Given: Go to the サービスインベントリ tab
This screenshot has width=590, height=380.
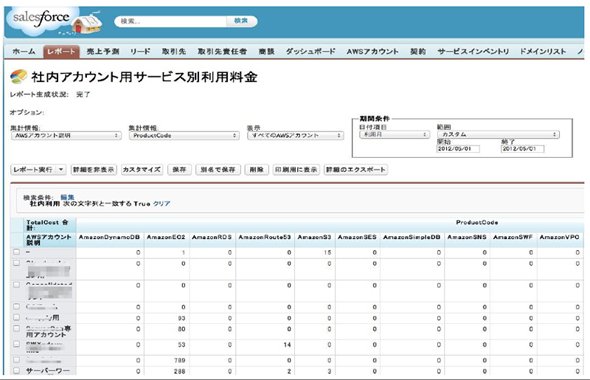Looking at the screenshot, I should pos(473,52).
